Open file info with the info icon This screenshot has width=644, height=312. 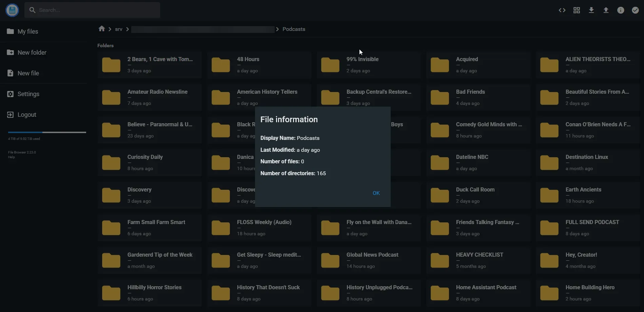[621, 10]
